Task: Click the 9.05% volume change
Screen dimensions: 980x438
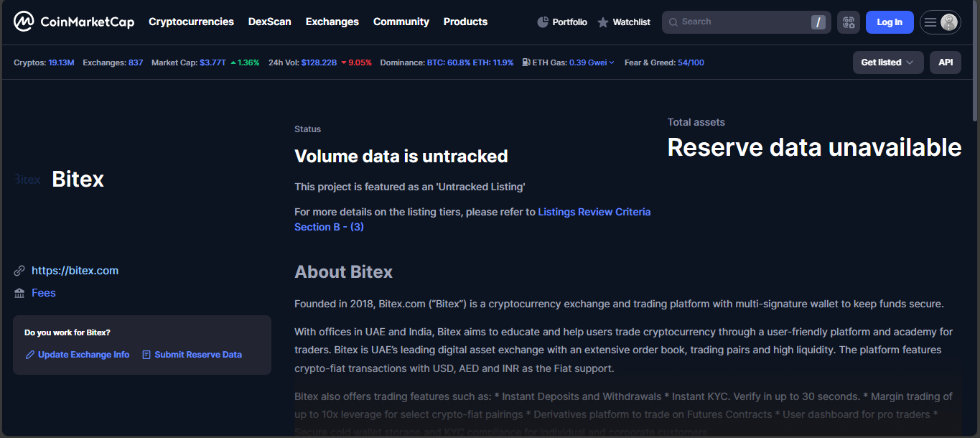Action: 356,62
